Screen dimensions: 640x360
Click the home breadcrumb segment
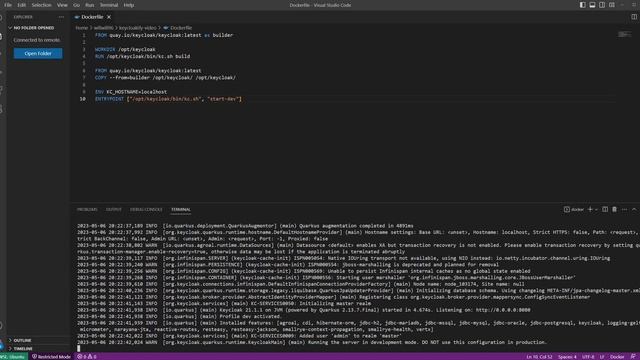click(x=81, y=28)
